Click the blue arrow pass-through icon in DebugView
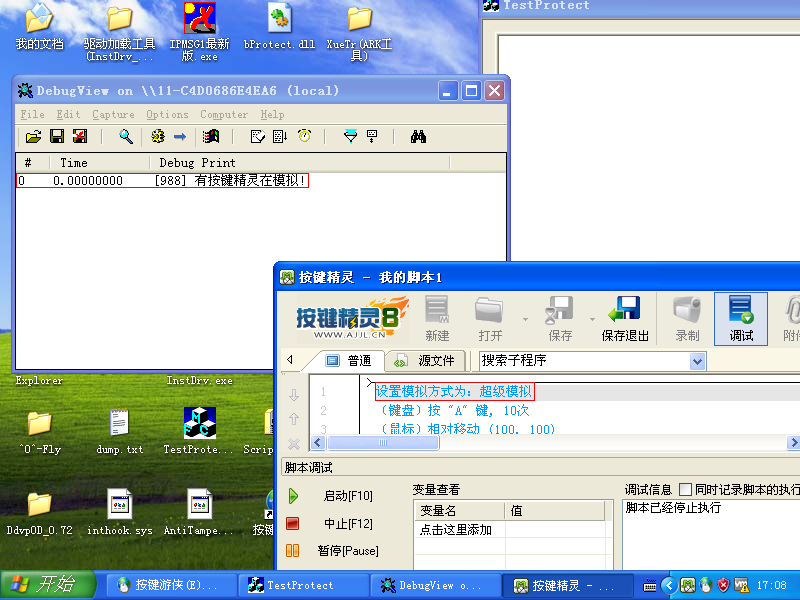 tap(180, 136)
